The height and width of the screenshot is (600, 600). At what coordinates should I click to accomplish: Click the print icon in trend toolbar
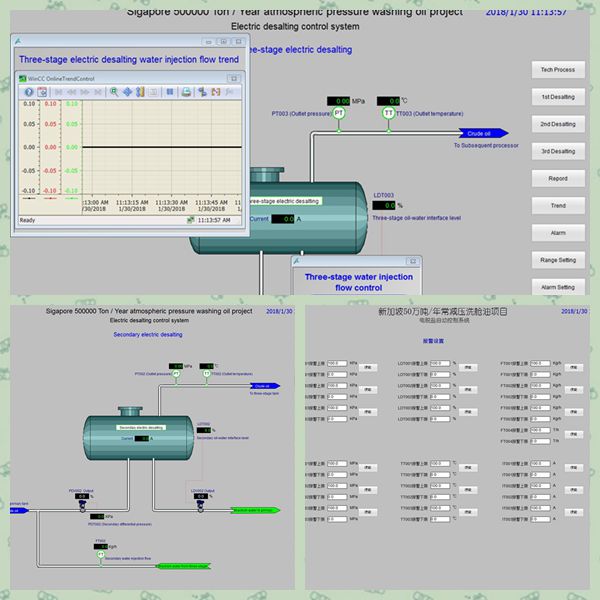coord(186,92)
